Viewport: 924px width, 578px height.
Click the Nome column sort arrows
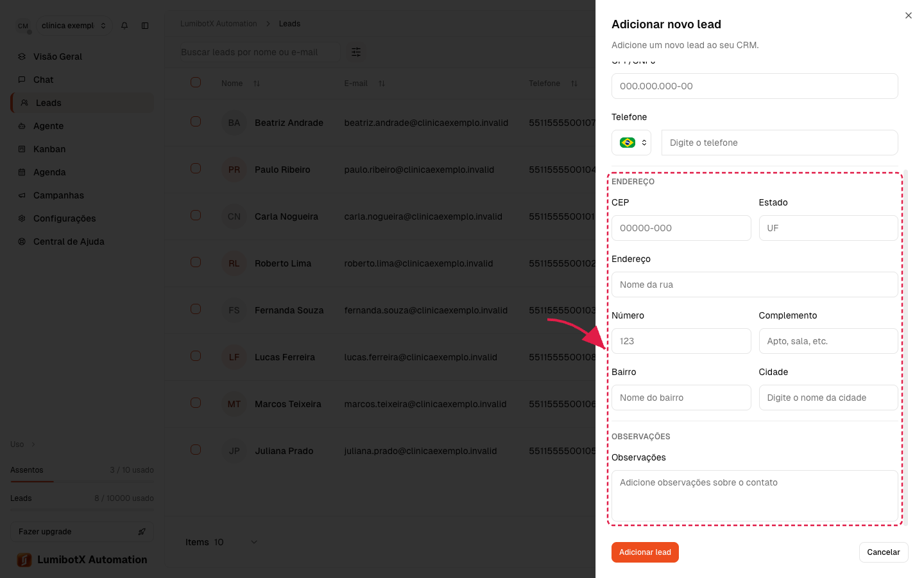click(257, 83)
